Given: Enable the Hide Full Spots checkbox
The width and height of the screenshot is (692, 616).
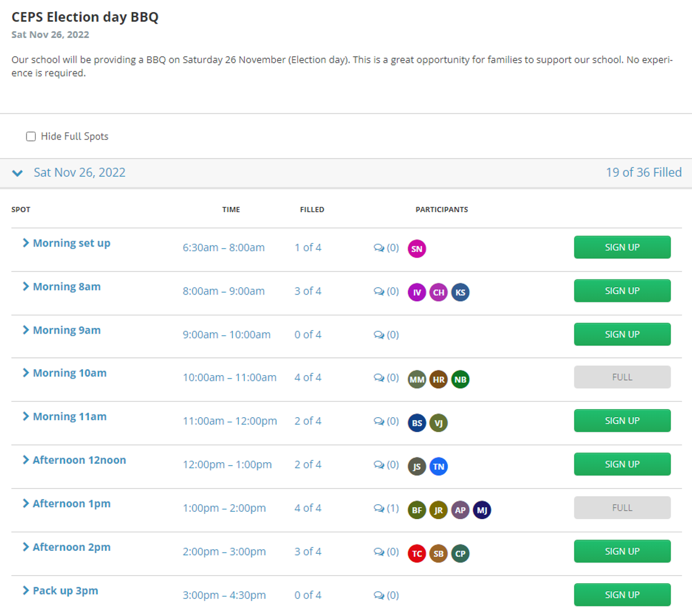Looking at the screenshot, I should [x=31, y=137].
